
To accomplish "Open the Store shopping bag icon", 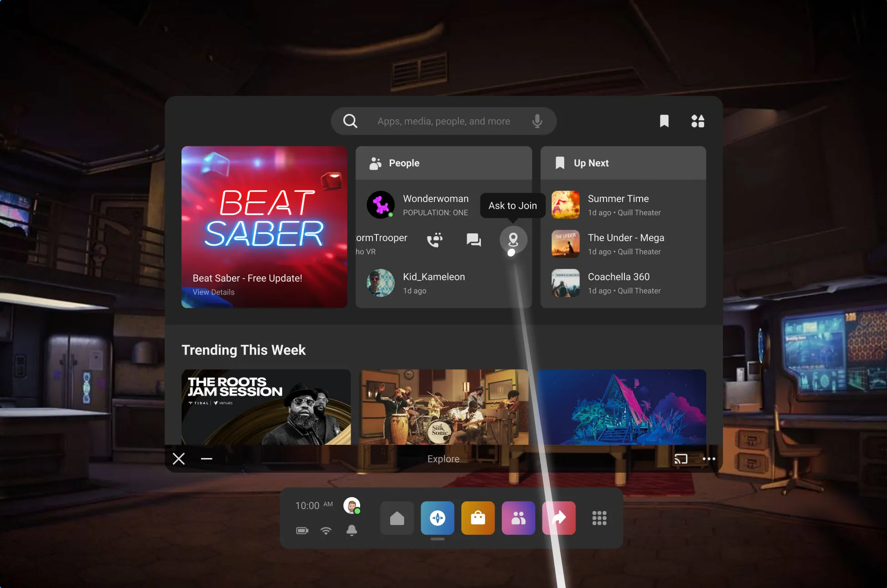I will [x=478, y=518].
